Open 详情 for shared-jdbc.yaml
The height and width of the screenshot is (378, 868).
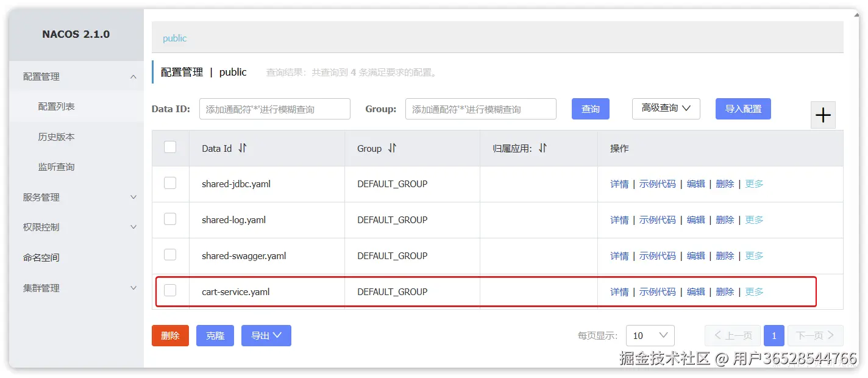click(619, 184)
